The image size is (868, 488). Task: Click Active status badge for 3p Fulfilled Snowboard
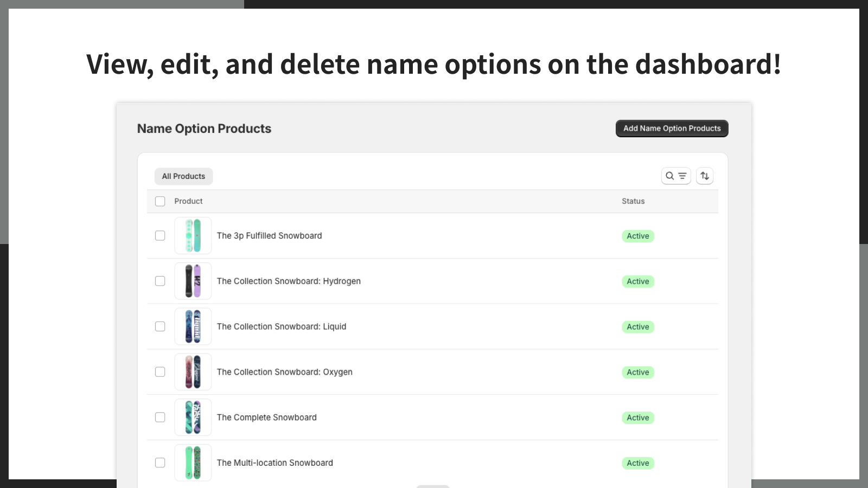coord(637,236)
